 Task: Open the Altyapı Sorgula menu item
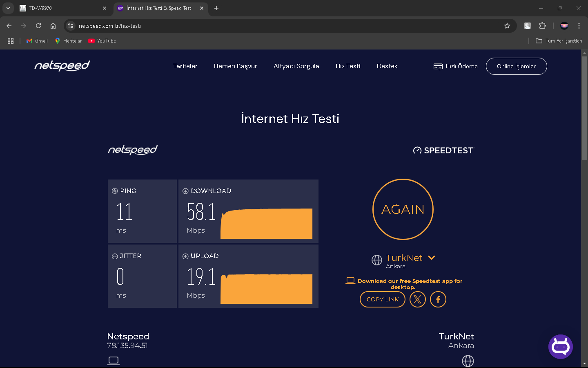[x=296, y=66]
